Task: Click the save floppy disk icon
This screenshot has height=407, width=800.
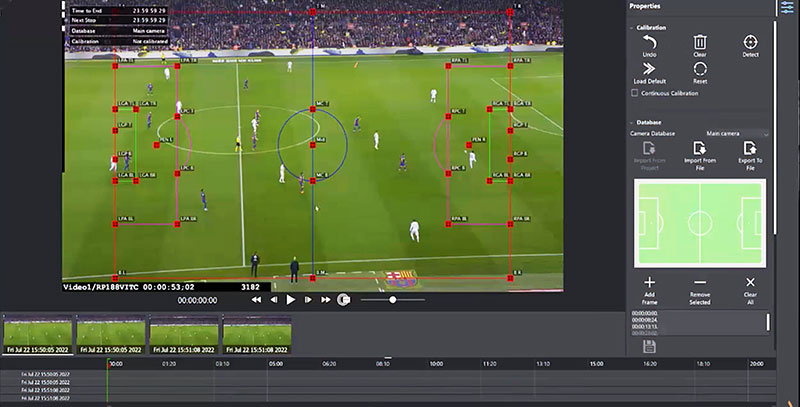Action: pyautogui.click(x=649, y=346)
